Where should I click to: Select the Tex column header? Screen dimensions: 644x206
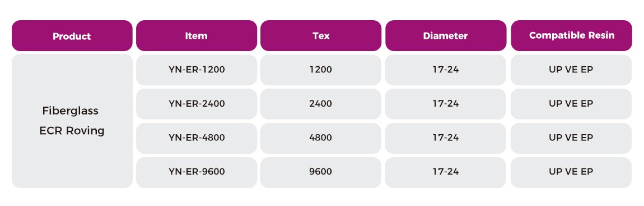click(321, 36)
